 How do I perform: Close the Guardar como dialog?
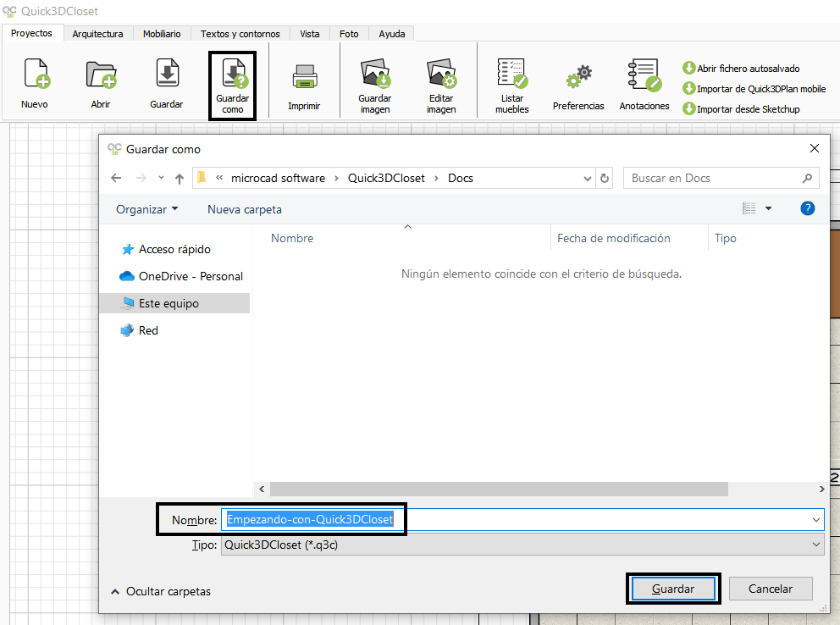(x=815, y=148)
